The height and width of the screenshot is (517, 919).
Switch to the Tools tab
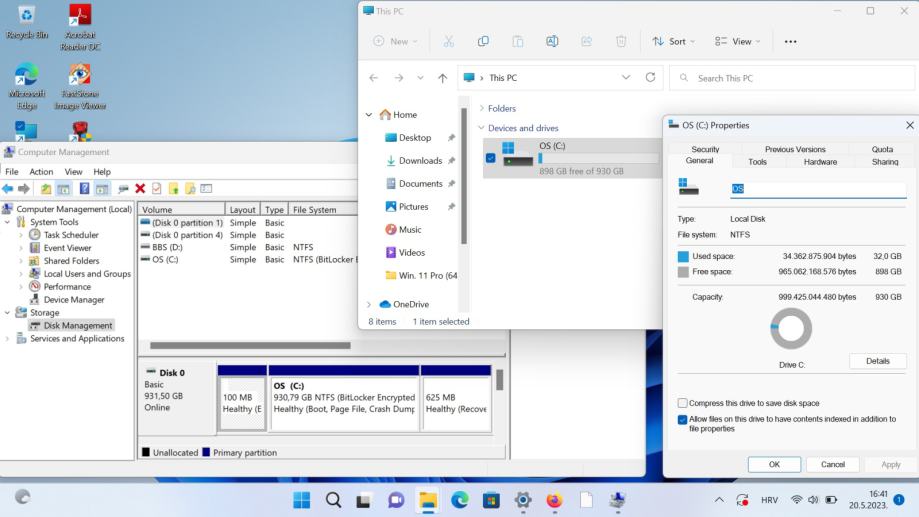(x=757, y=162)
